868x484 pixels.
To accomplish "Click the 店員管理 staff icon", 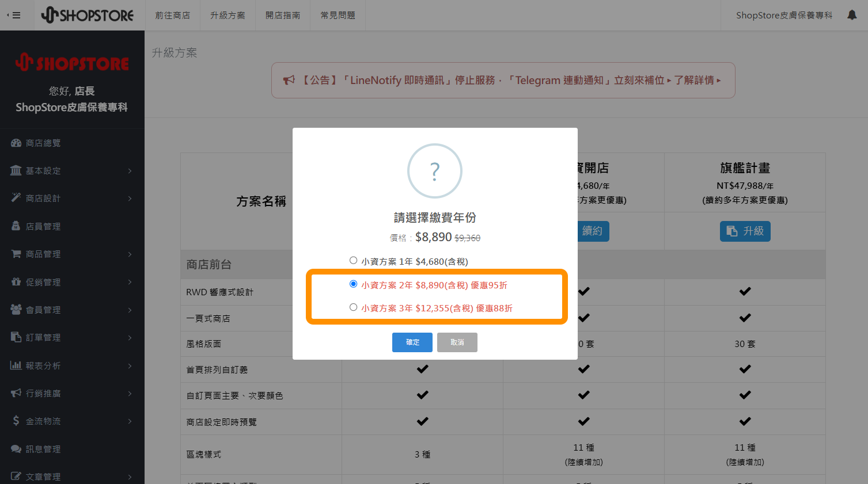I will click(x=16, y=226).
